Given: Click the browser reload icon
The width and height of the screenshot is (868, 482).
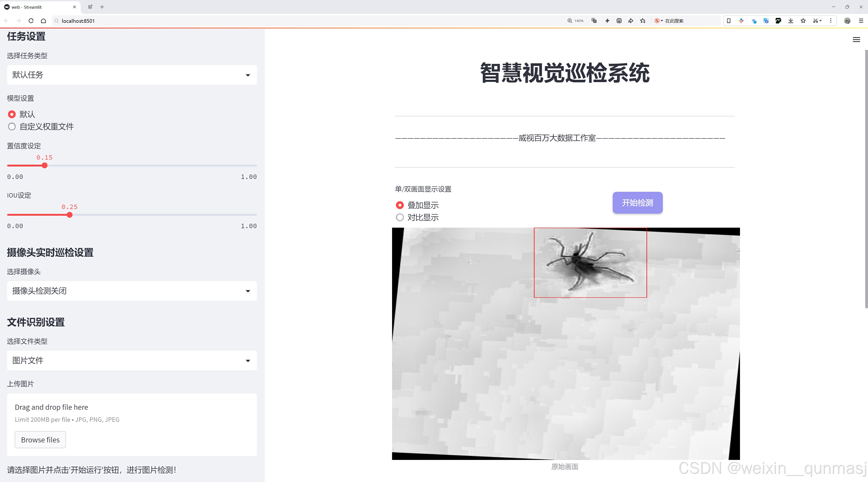Looking at the screenshot, I should [x=31, y=21].
